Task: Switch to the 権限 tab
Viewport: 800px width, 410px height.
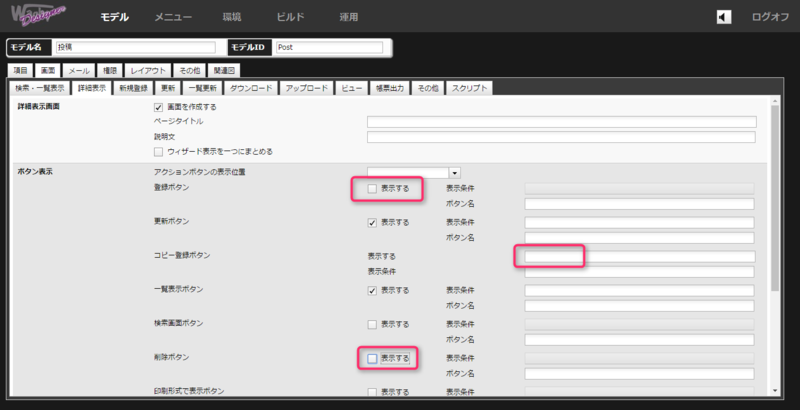Action: (x=110, y=70)
